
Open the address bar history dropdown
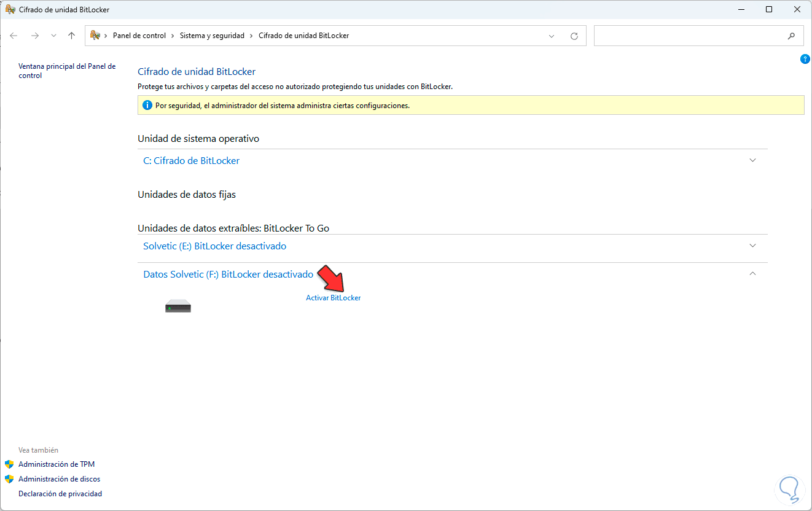point(552,36)
